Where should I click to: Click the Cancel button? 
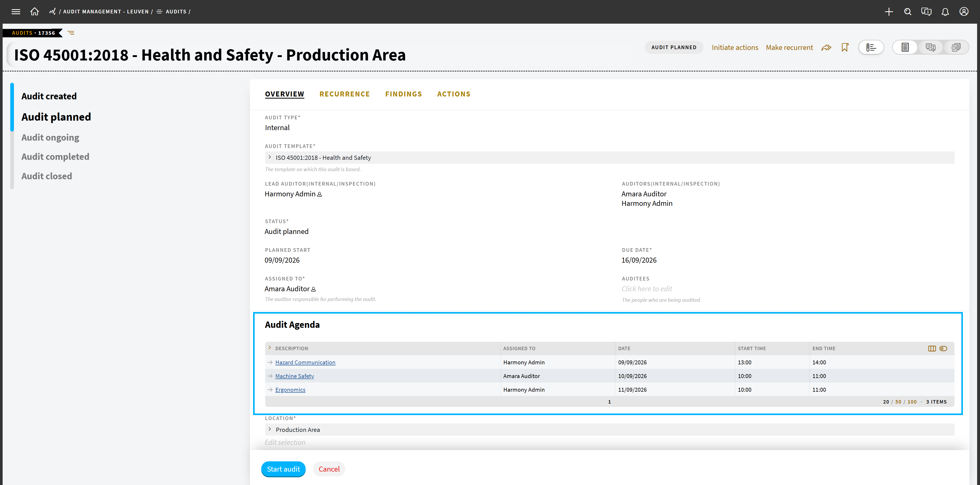click(x=329, y=469)
